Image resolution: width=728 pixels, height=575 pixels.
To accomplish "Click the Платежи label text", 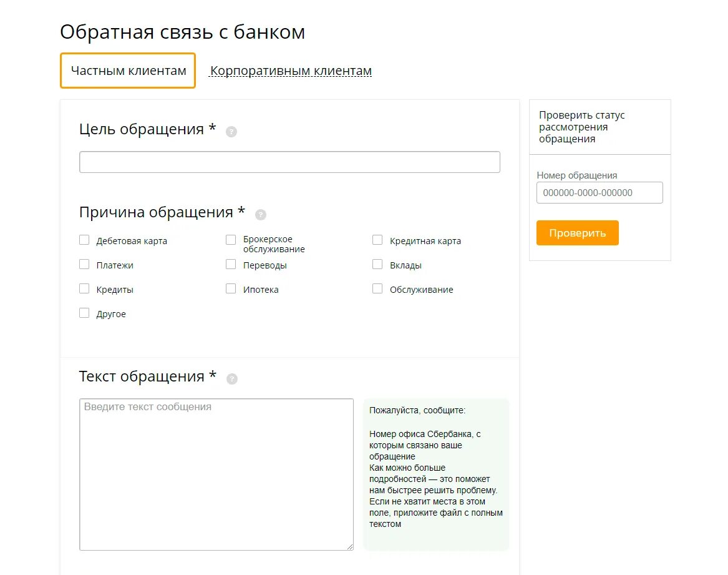I will [x=115, y=265].
